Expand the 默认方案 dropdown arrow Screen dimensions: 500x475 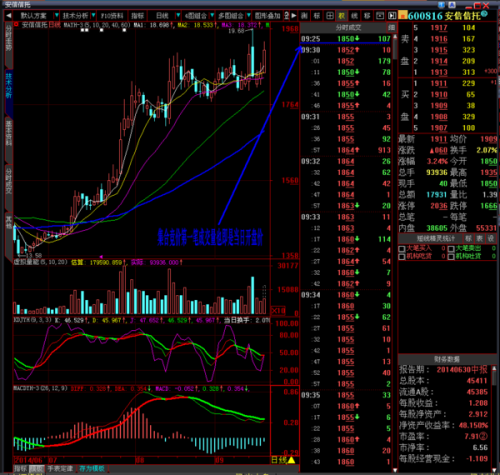[x=57, y=15]
